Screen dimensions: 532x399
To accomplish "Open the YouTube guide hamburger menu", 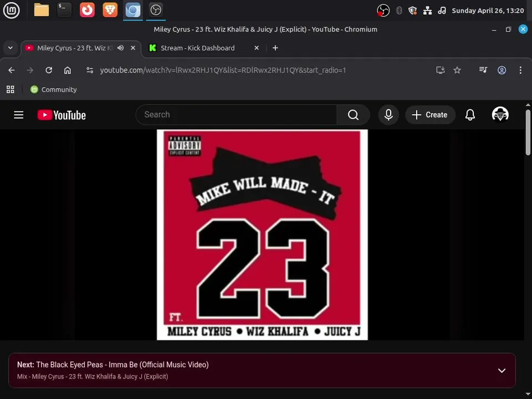I will (19, 115).
